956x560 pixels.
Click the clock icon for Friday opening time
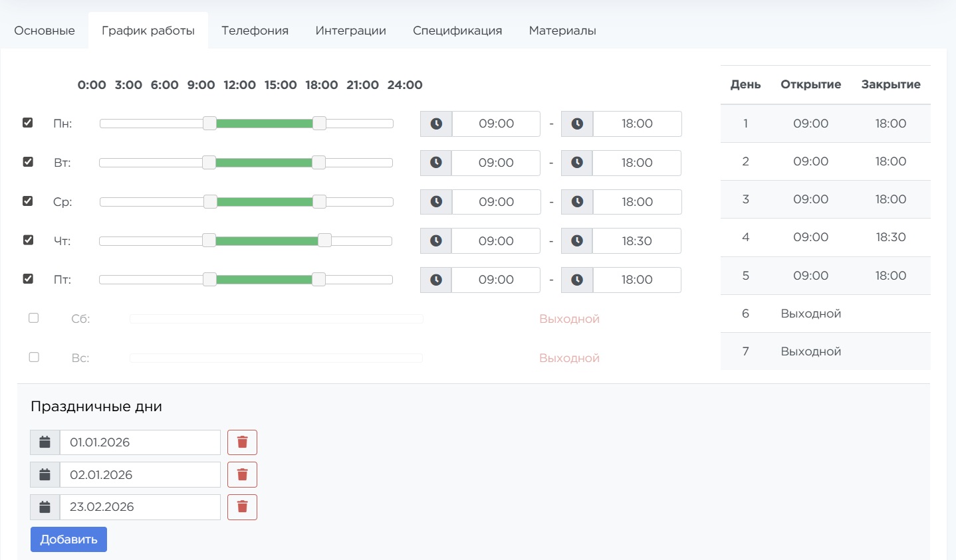(x=436, y=280)
